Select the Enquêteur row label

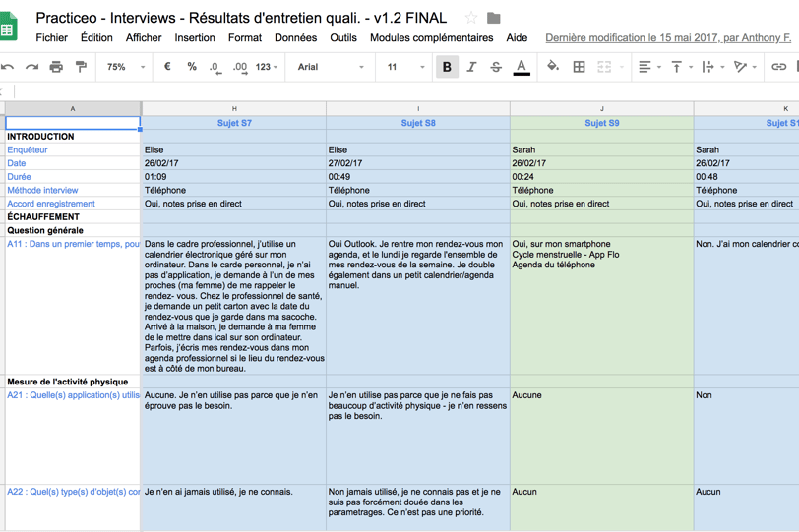coord(73,149)
